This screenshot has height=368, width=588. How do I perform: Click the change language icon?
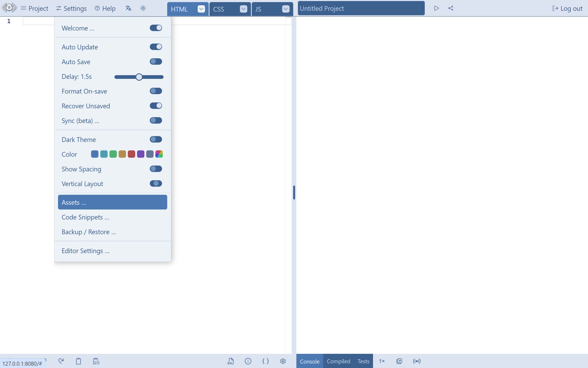pos(128,8)
